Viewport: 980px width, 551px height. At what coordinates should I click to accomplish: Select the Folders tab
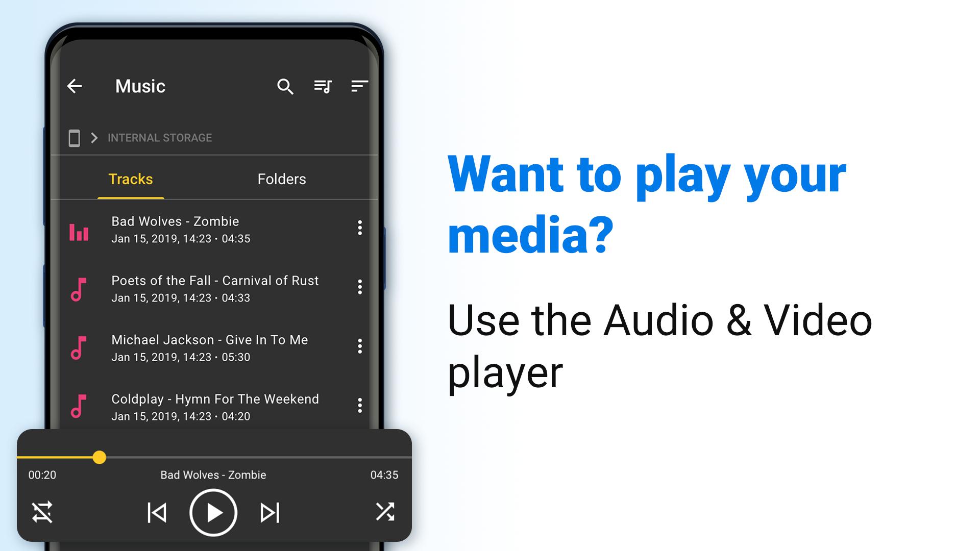[x=281, y=178]
